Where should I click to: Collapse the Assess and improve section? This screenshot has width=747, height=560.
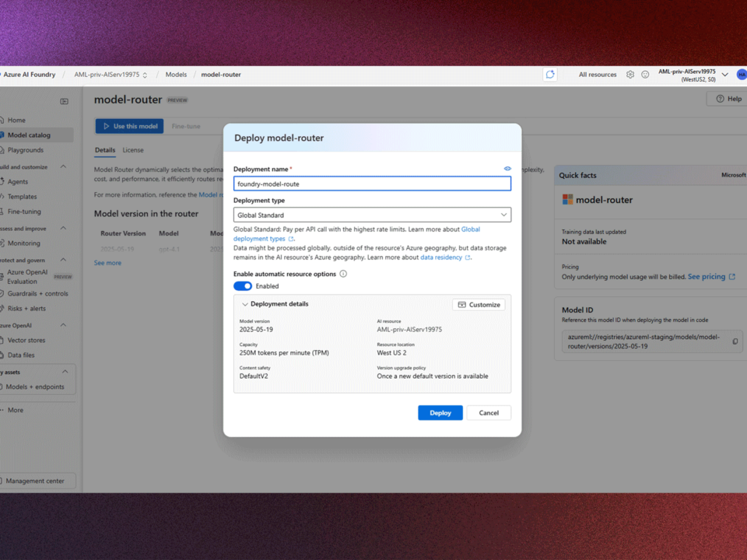pyautogui.click(x=63, y=228)
